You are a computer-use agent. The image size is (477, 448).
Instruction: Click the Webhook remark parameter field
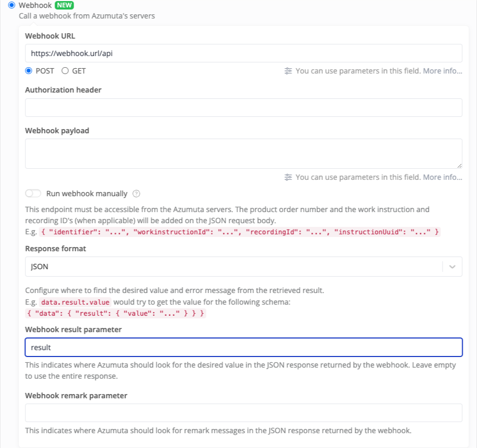[244, 413]
